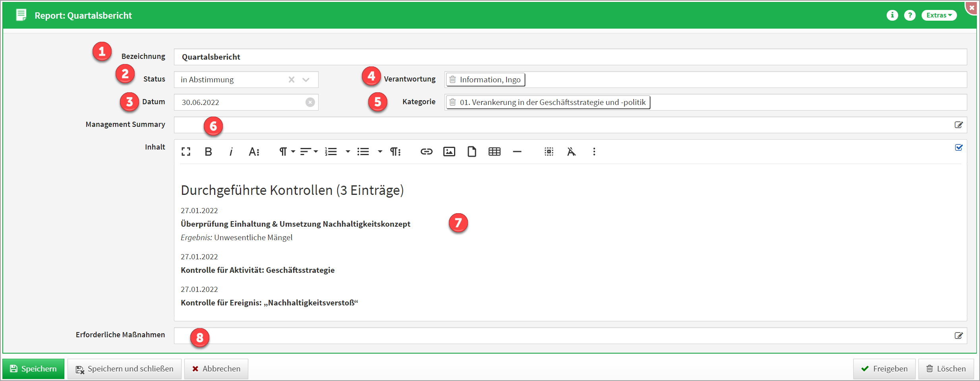Click the info icon in header

click(x=892, y=15)
